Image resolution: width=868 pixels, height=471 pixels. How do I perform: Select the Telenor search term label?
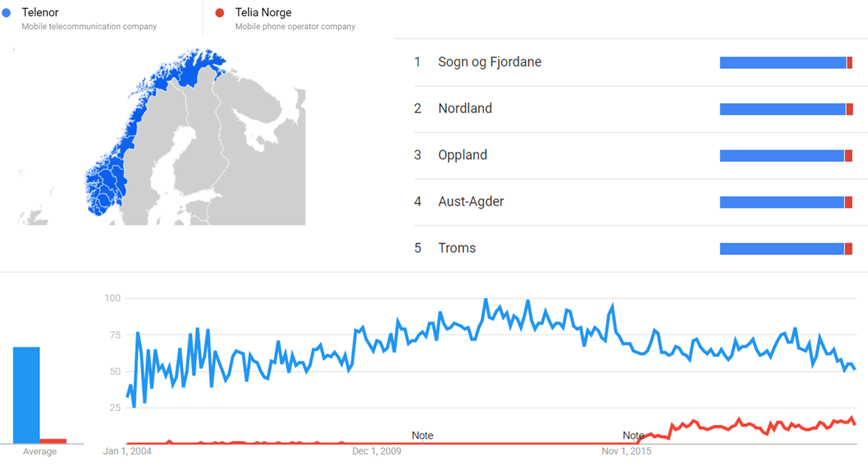(40, 13)
